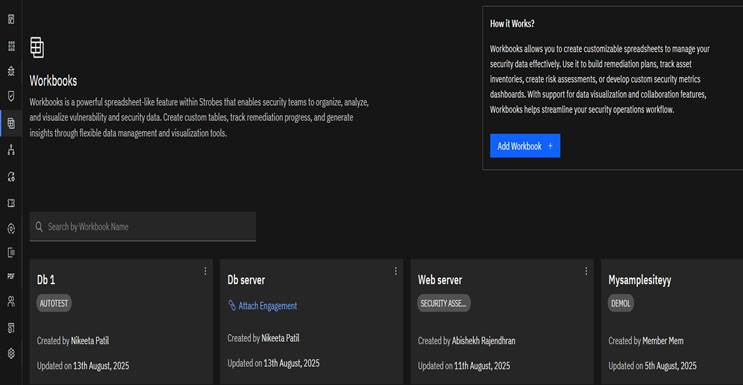
Task: Open the three-dot menu on Web server card
Action: pos(586,271)
